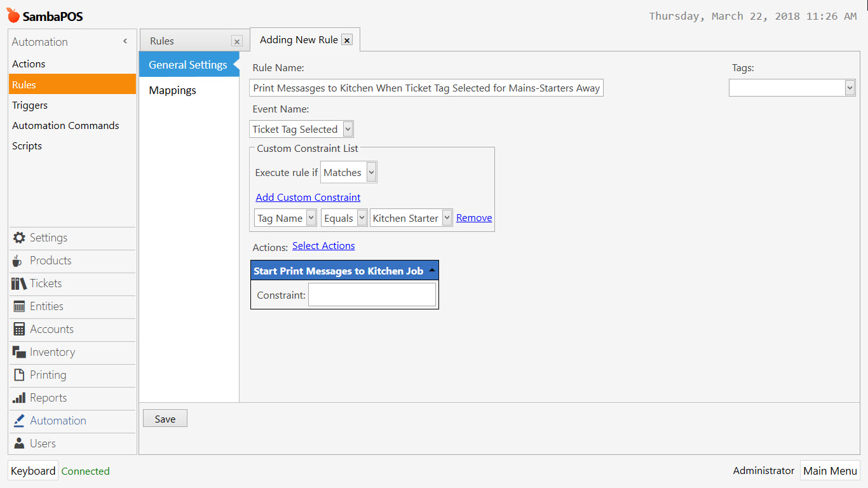
Task: Open Printing via the page icon
Action: pyautogui.click(x=19, y=375)
